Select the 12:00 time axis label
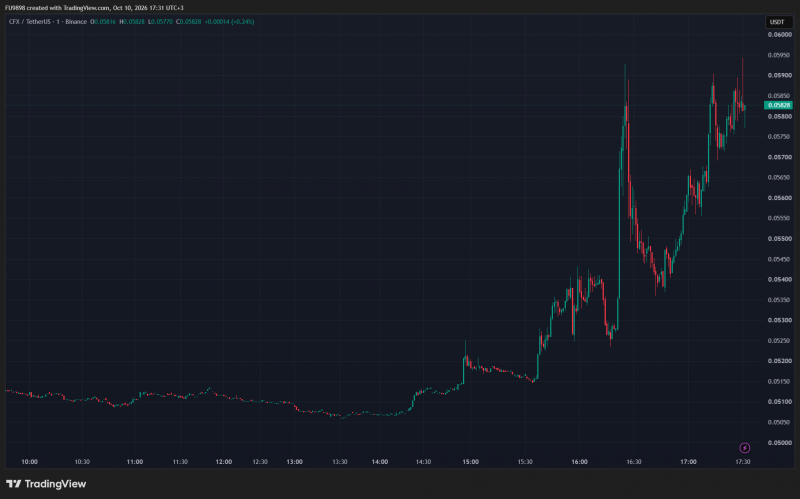 pos(223,462)
